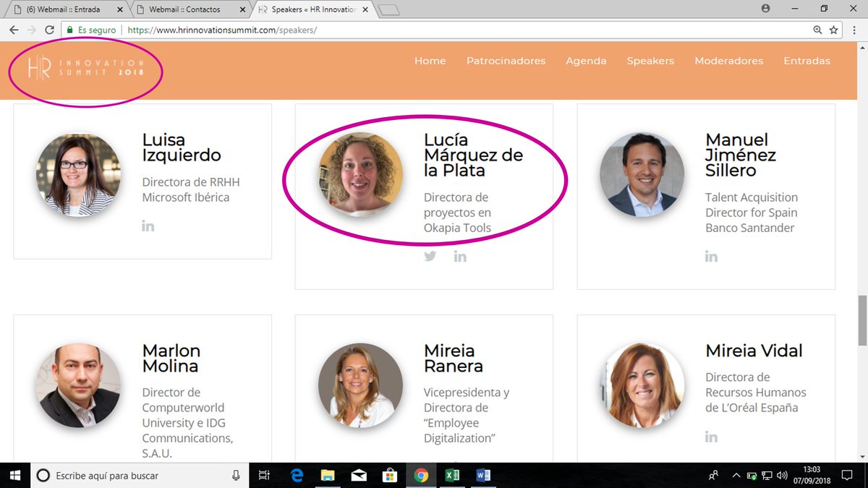Go back with the browser back arrow
The width and height of the screenshot is (868, 488).
click(12, 30)
